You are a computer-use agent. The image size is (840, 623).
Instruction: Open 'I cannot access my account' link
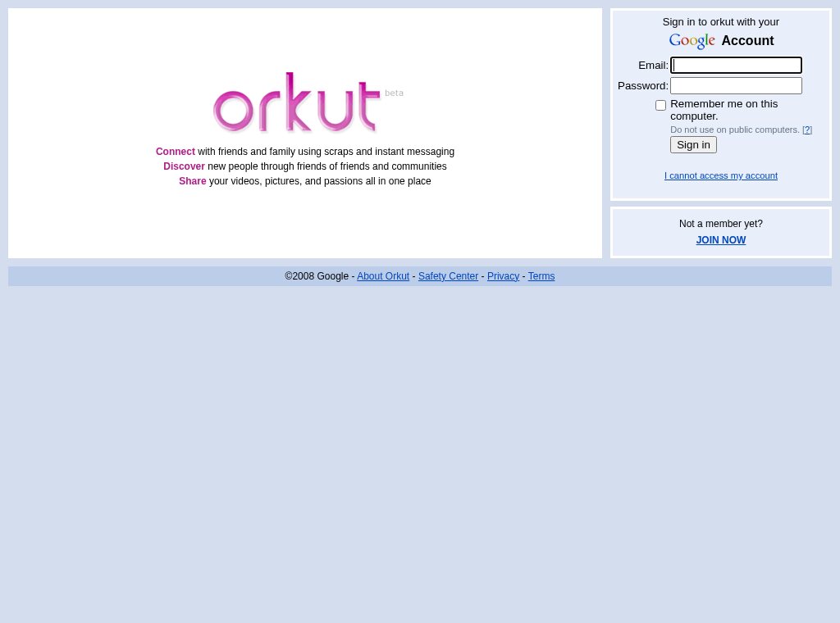[x=720, y=175]
